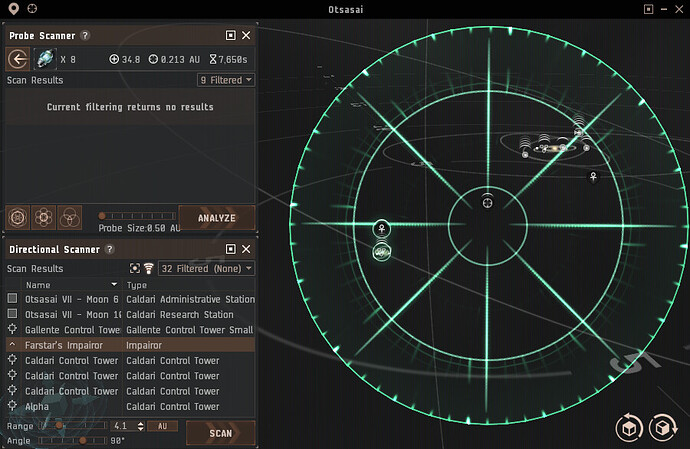Image resolution: width=690 pixels, height=449 pixels.
Task: Select the Caldari Research Station row
Action: point(130,314)
